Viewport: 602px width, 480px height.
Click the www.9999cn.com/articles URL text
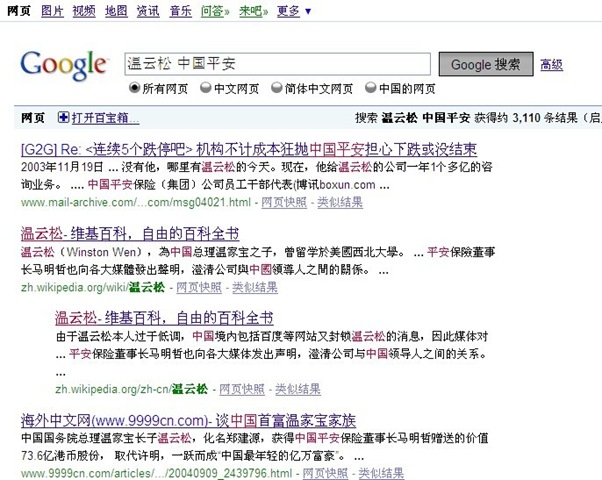pos(157,473)
